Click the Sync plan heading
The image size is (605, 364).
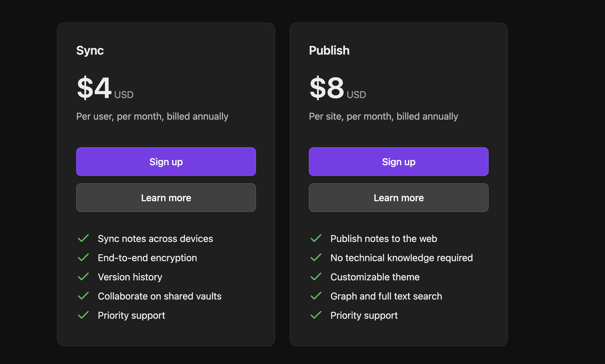click(x=90, y=50)
